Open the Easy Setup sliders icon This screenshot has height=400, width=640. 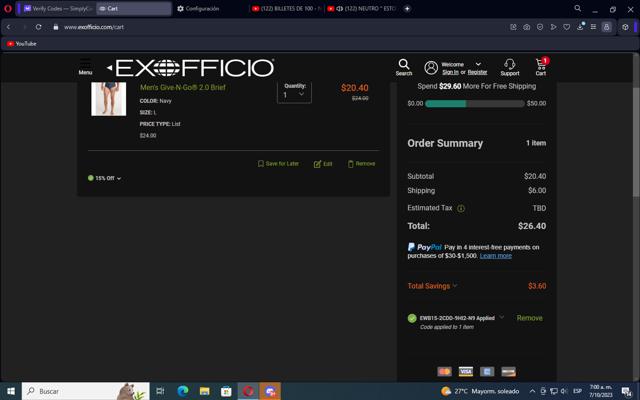click(x=593, y=27)
